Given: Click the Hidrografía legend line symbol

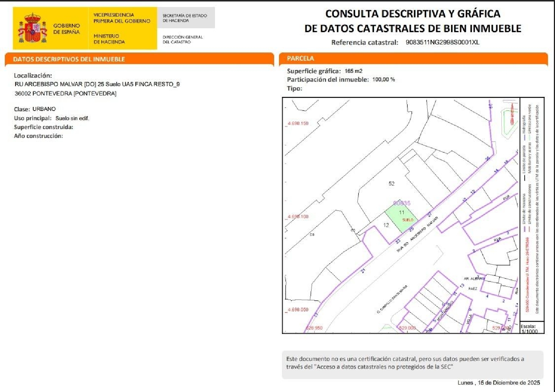Looking at the screenshot, I should point(525,137).
